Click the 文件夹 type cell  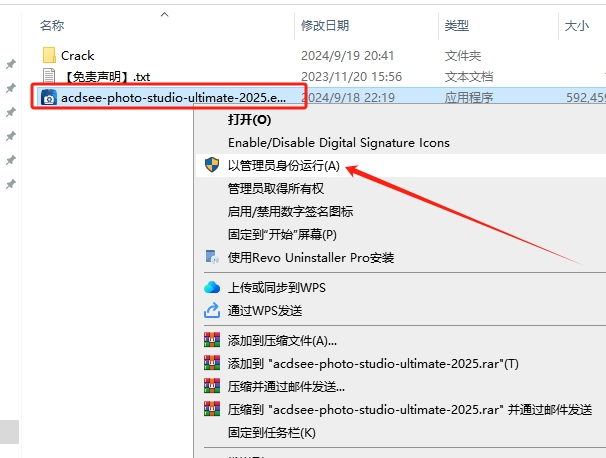pos(463,56)
